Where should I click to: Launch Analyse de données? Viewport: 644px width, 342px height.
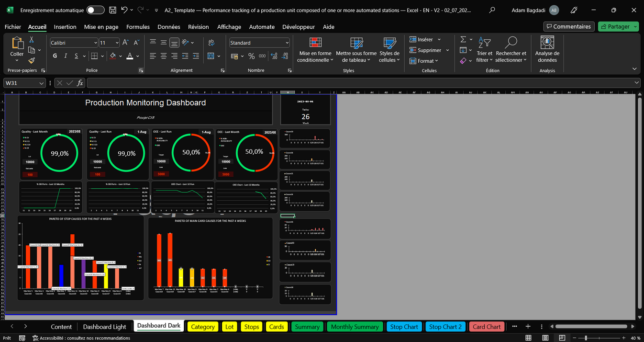click(x=546, y=49)
